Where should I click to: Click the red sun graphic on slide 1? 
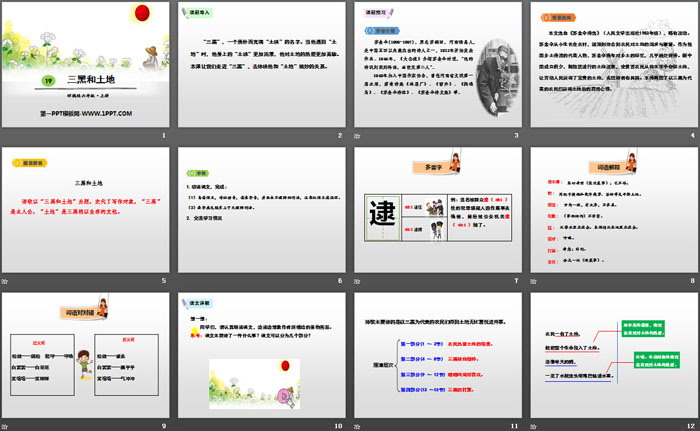142,13
